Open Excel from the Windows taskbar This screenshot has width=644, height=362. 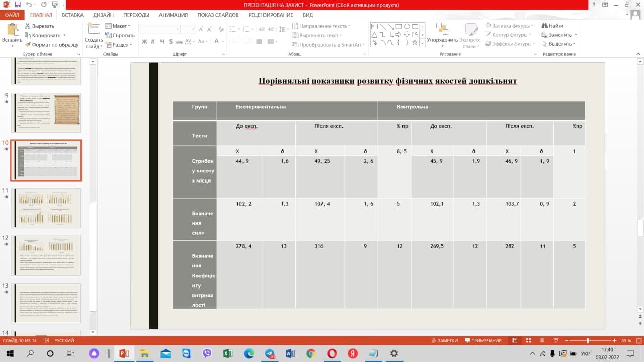point(227,354)
